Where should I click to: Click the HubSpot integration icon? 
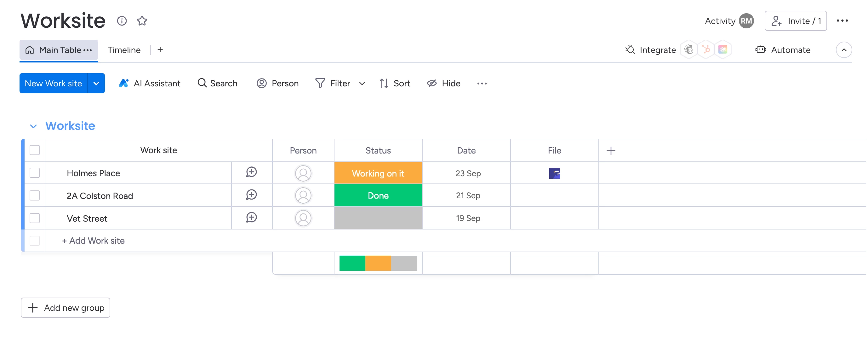pyautogui.click(x=706, y=50)
